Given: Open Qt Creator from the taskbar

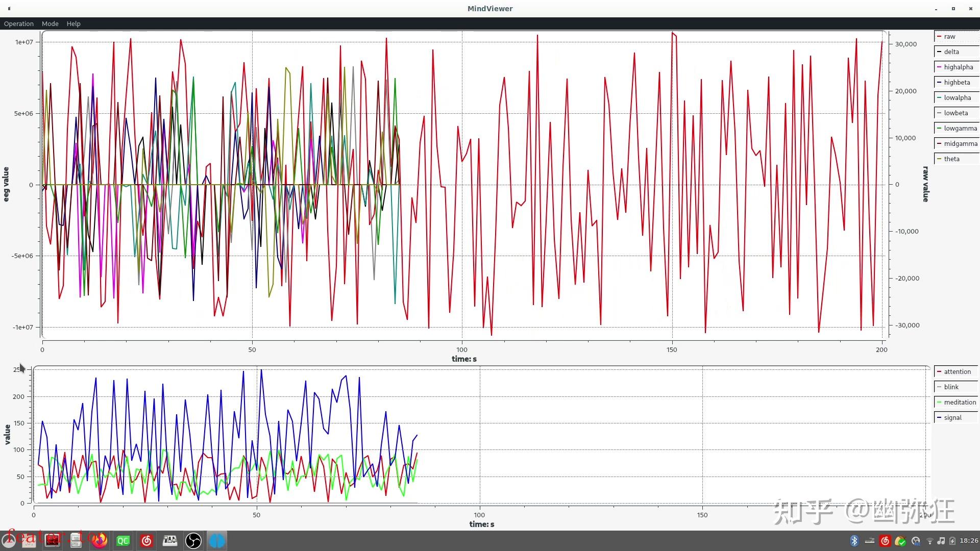Looking at the screenshot, I should click(x=123, y=540).
